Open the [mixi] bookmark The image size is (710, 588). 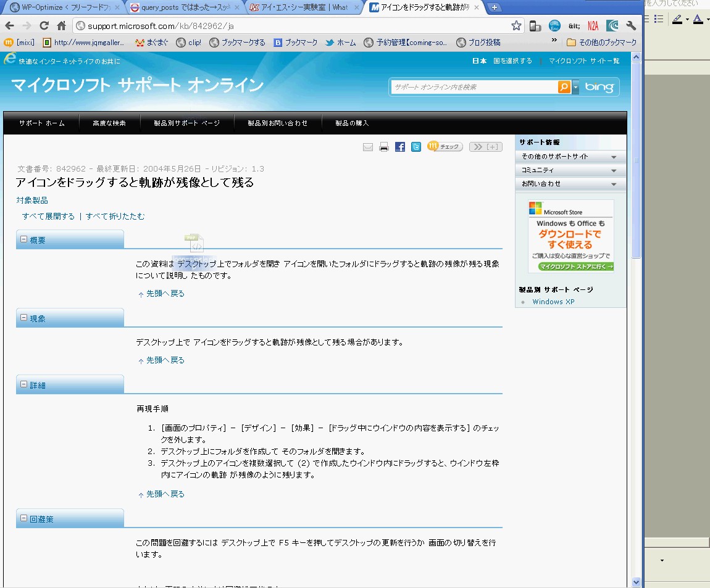pos(20,42)
